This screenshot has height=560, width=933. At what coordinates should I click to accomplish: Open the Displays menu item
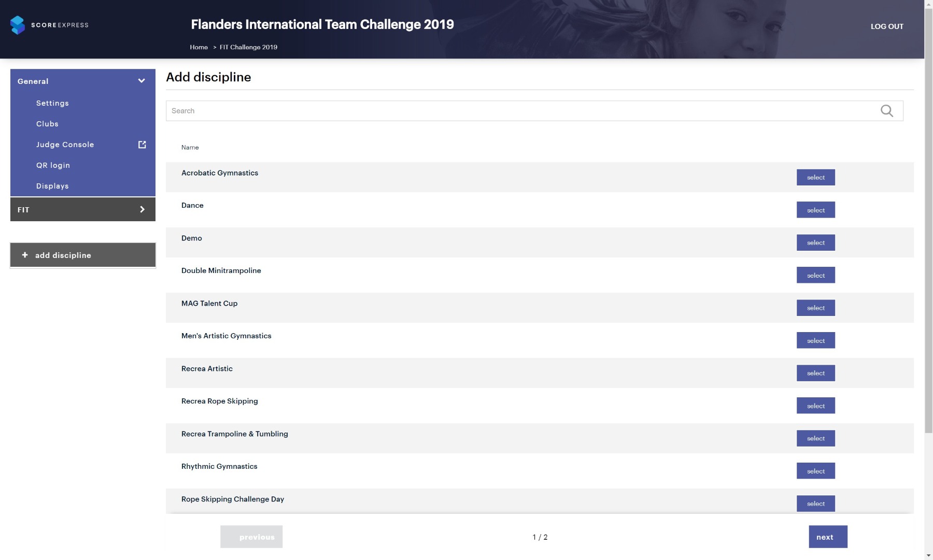click(52, 186)
